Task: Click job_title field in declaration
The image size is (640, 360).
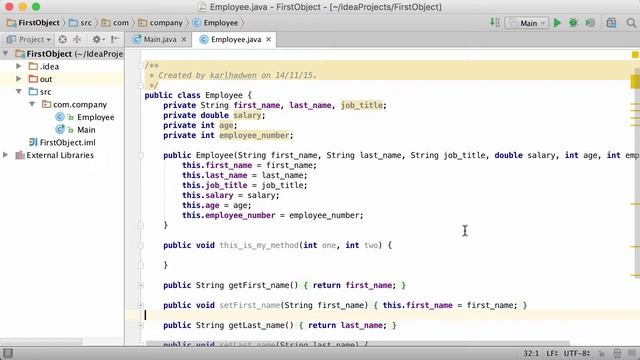Action: pos(362,105)
